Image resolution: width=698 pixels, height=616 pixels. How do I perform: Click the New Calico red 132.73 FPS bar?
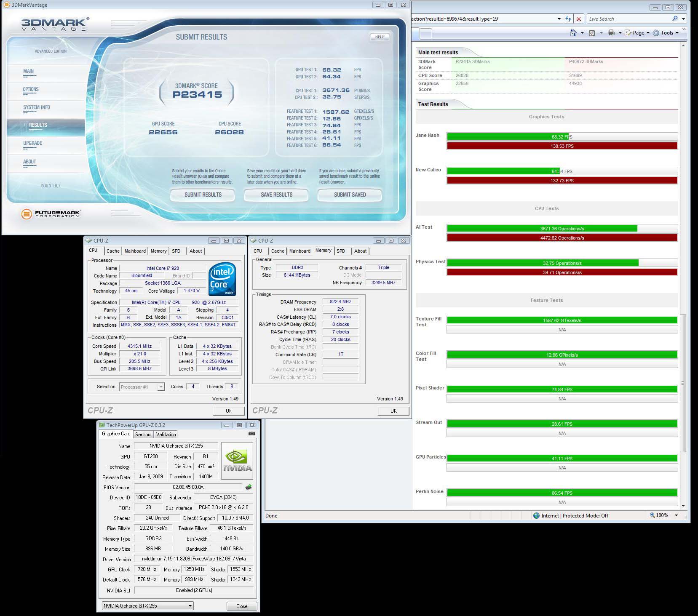click(562, 181)
